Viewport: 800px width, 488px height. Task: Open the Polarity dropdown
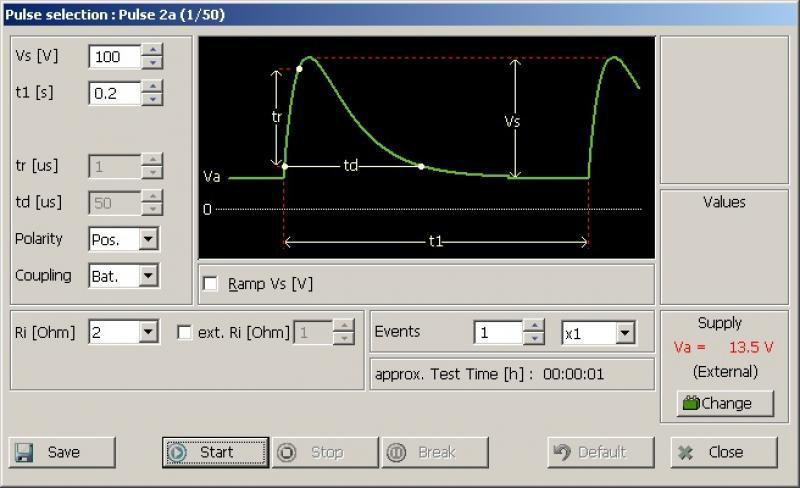click(x=148, y=239)
